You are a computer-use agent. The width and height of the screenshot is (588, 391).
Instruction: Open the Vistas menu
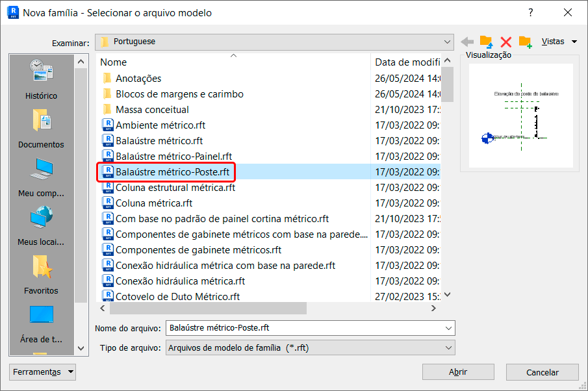(x=559, y=42)
